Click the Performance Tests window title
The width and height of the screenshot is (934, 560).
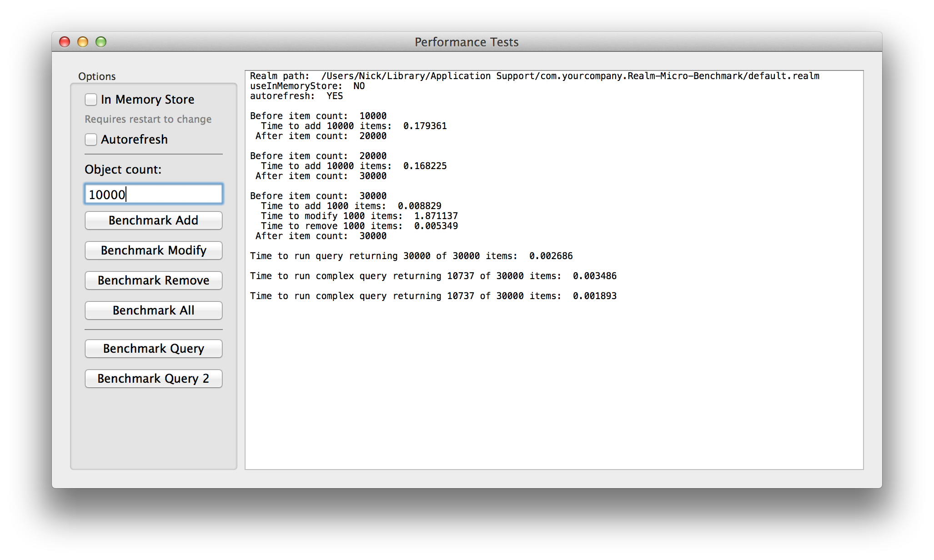coord(467,42)
